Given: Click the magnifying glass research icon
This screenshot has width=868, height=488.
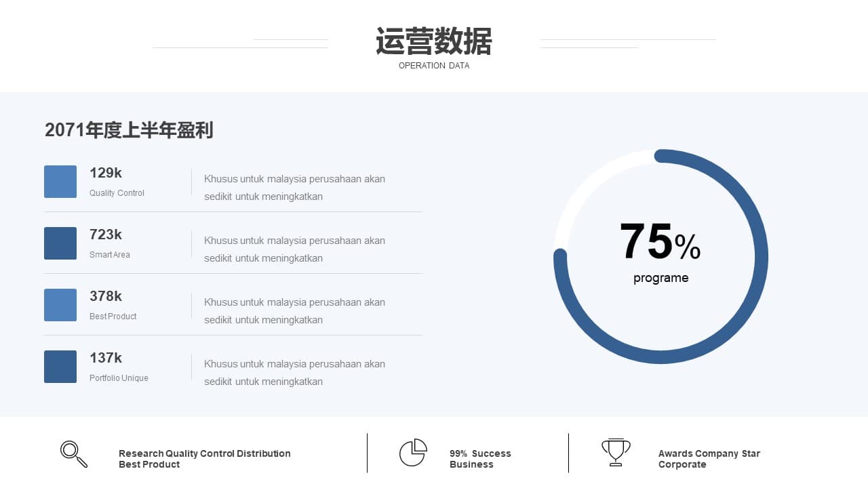Looking at the screenshot, I should [x=74, y=454].
